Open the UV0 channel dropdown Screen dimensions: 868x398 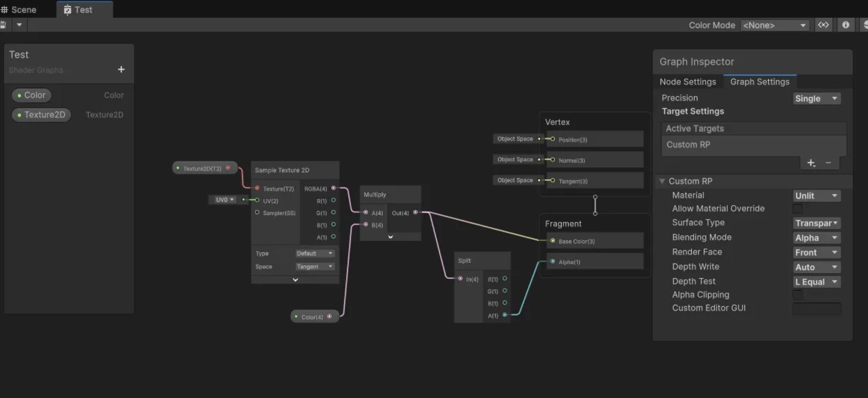(224, 200)
